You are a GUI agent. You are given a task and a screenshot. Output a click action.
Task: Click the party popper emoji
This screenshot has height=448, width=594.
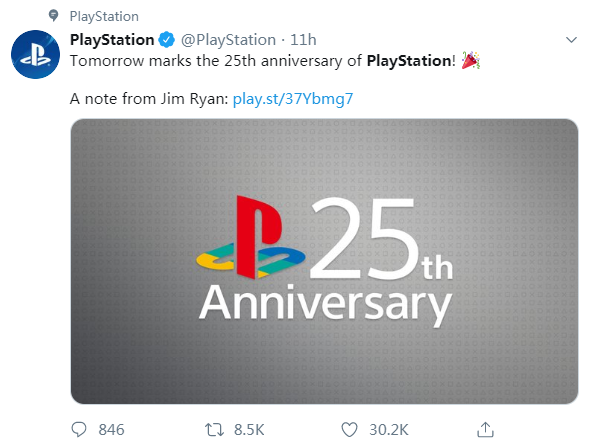(x=471, y=61)
